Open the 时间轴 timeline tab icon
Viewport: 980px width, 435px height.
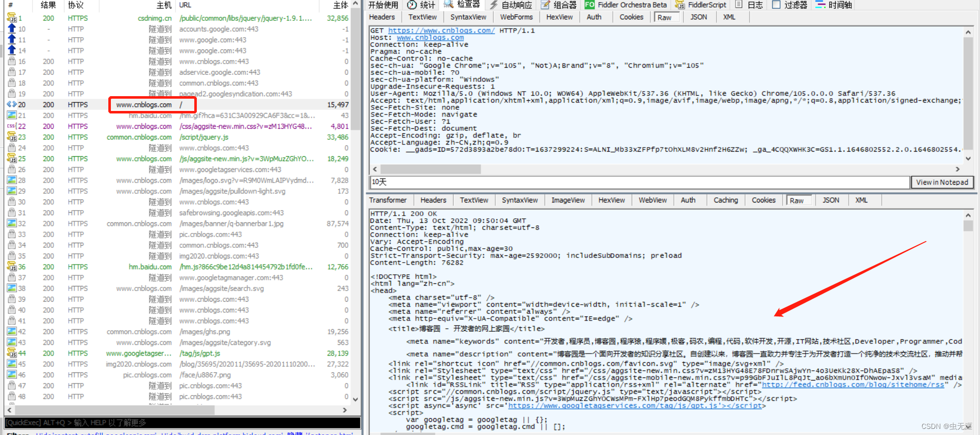point(820,5)
